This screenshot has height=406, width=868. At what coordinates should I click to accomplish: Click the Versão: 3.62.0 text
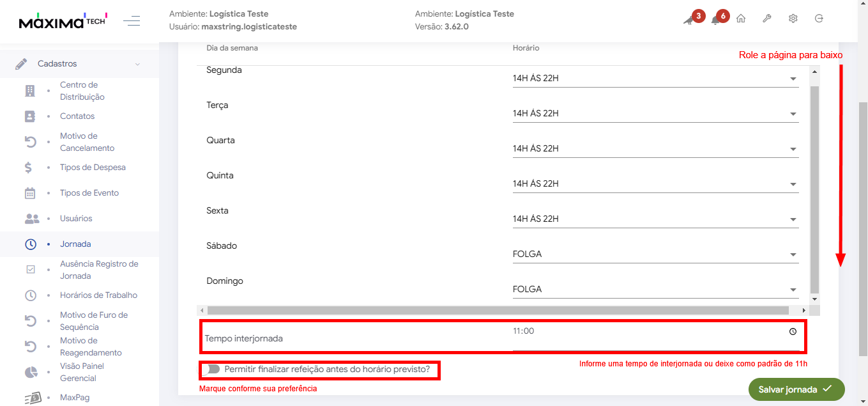442,27
